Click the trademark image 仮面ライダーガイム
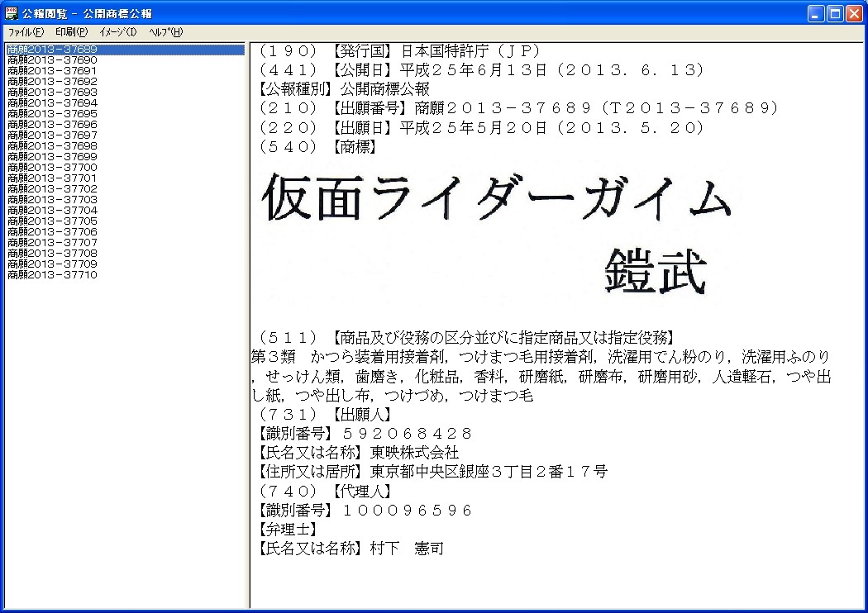Screen dimensions: 868x613 click(497, 197)
